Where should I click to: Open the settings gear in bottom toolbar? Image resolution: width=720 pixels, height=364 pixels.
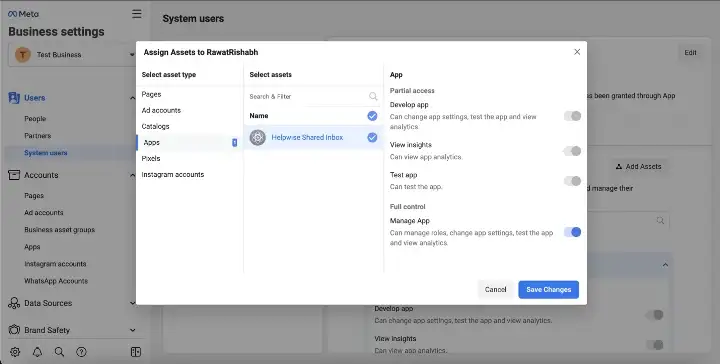15,352
